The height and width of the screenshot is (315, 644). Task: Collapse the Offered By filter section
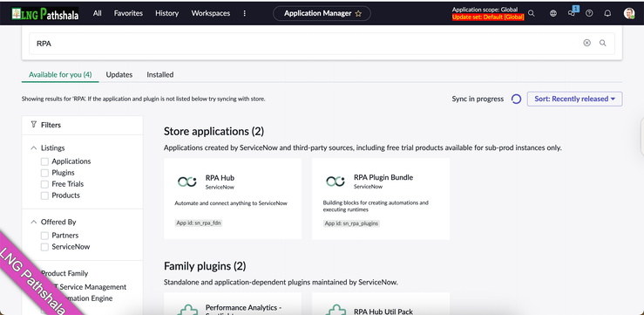pos(34,222)
